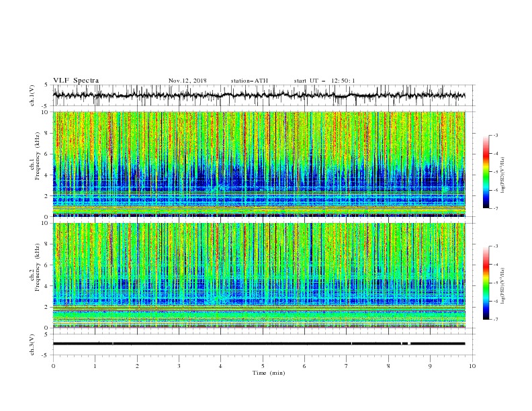Screen dimensions: 532x411
Task: Click the "9" tick label on the time axis
Action: coord(430,366)
